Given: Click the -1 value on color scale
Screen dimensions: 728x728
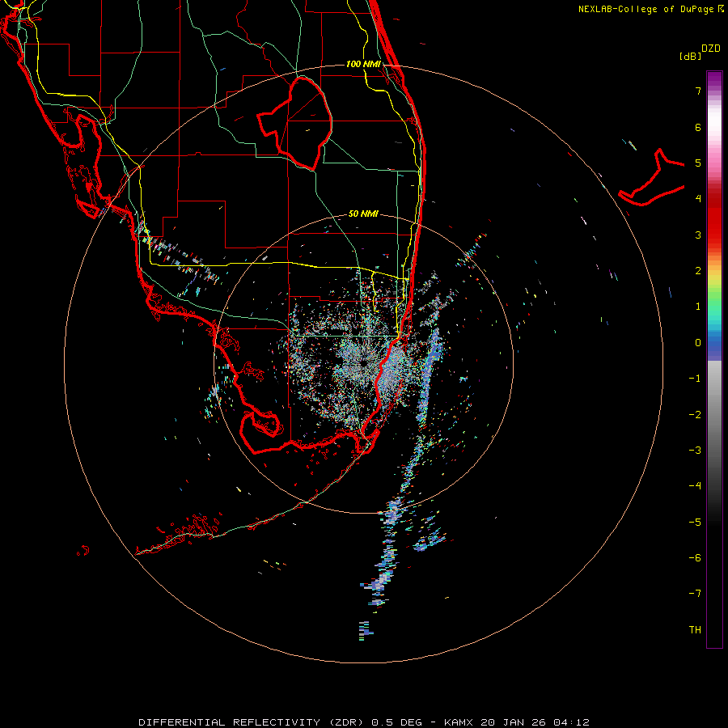Looking at the screenshot, I should coord(695,379).
